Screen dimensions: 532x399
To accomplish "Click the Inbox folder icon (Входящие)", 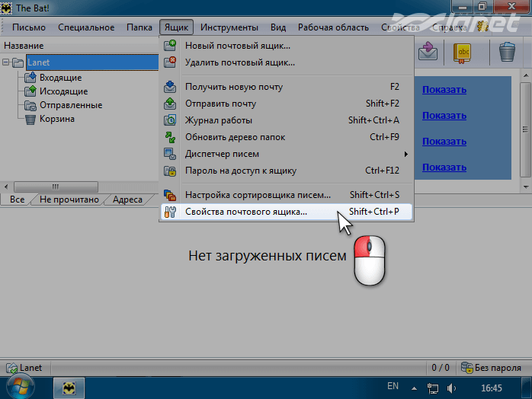I will click(x=30, y=78).
